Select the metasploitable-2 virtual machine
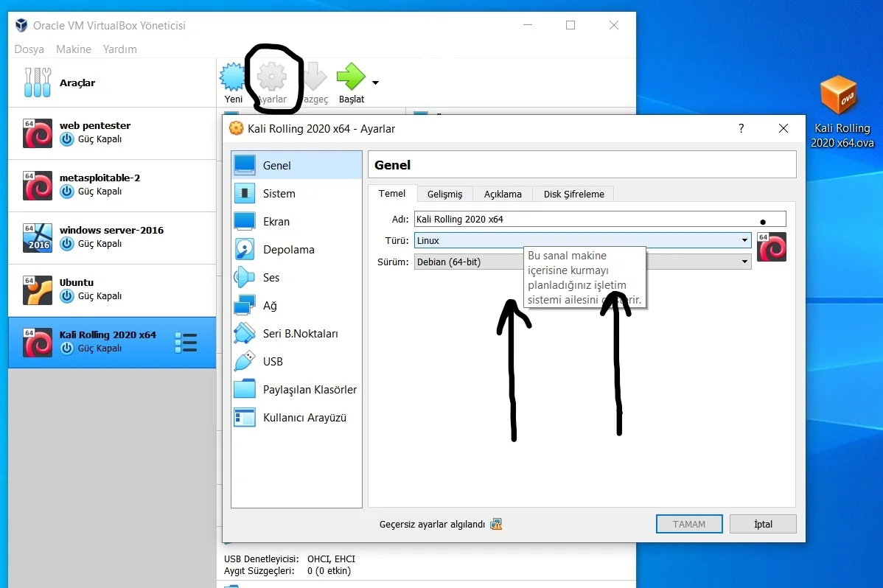The image size is (883, 588). tap(112, 185)
